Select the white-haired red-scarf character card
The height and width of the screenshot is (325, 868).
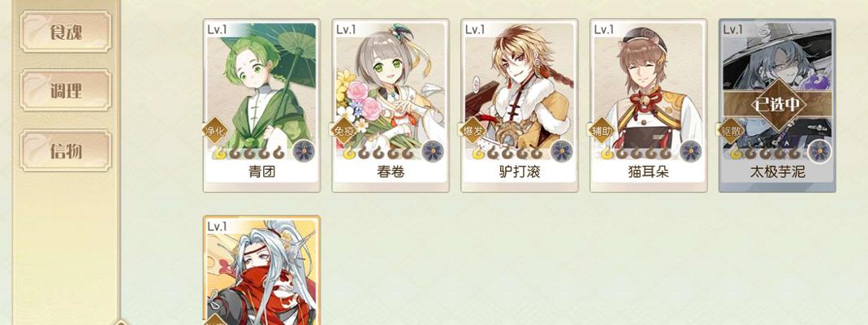261,271
